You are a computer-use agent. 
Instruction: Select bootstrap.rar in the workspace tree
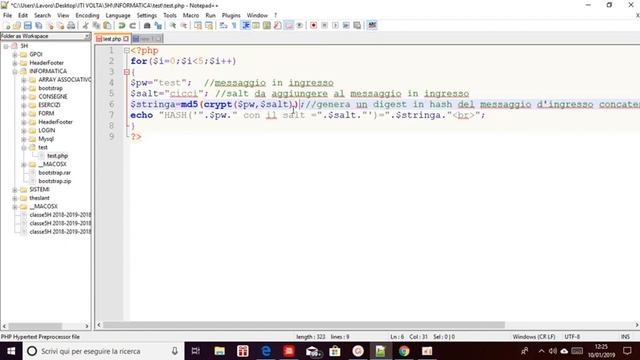tap(54, 173)
